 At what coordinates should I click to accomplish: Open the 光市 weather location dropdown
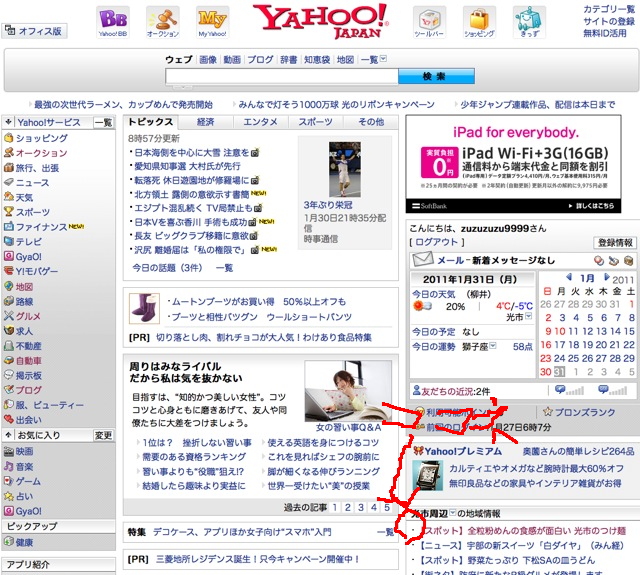(x=529, y=316)
